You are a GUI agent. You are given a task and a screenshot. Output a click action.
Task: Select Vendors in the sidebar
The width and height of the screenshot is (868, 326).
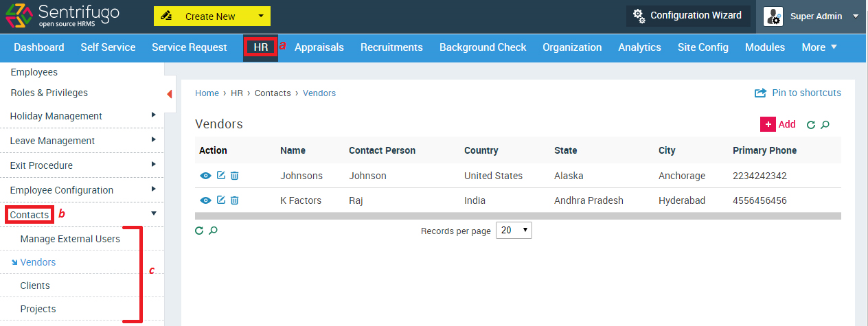[x=38, y=262]
